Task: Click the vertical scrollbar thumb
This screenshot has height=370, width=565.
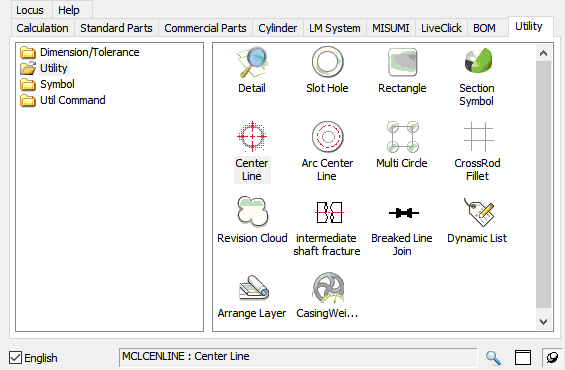Action: click(543, 184)
